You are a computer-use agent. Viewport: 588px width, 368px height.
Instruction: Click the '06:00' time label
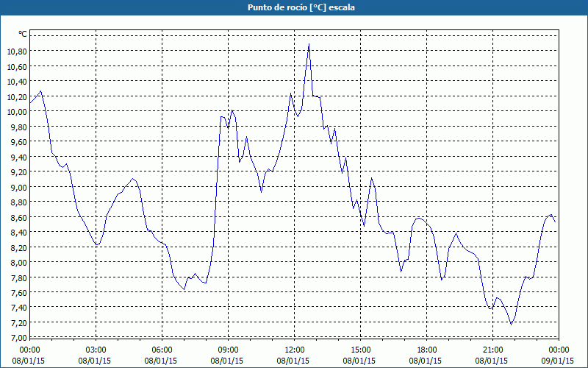pos(162,350)
